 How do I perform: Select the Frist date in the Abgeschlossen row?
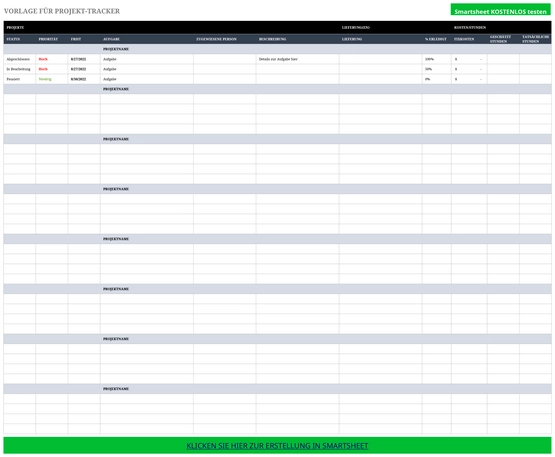tap(84, 59)
